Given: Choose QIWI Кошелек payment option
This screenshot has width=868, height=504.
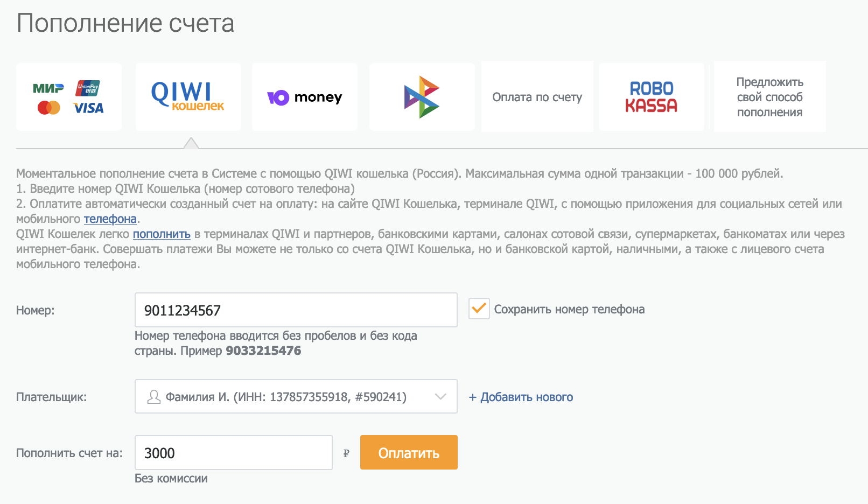Looking at the screenshot, I should pyautogui.click(x=188, y=97).
